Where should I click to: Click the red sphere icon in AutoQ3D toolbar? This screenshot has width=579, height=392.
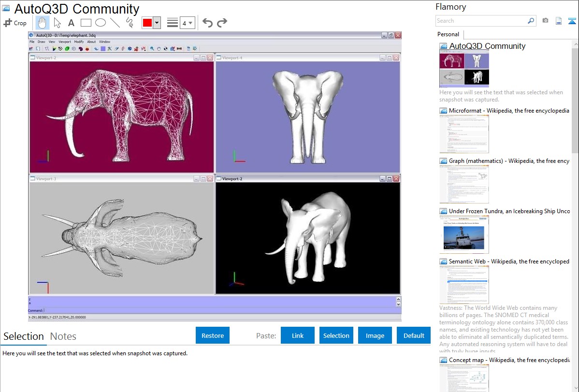click(x=87, y=48)
